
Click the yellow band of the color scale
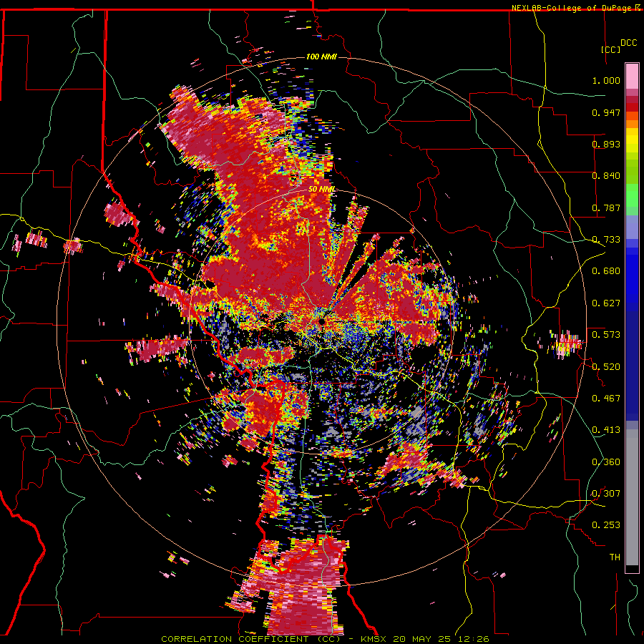point(632,142)
